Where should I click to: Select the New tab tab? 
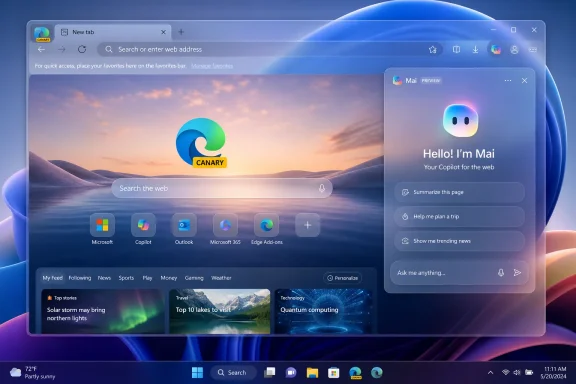pyautogui.click(x=113, y=32)
